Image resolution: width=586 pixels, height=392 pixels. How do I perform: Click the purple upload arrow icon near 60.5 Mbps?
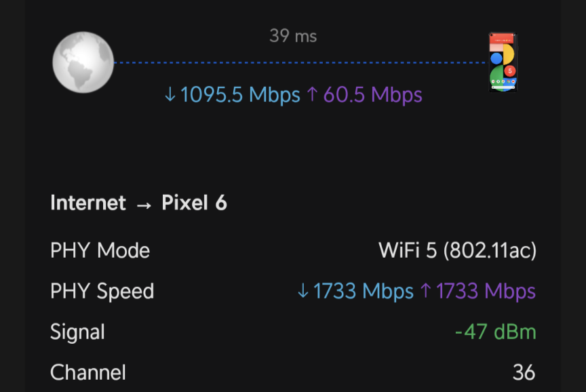click(312, 94)
